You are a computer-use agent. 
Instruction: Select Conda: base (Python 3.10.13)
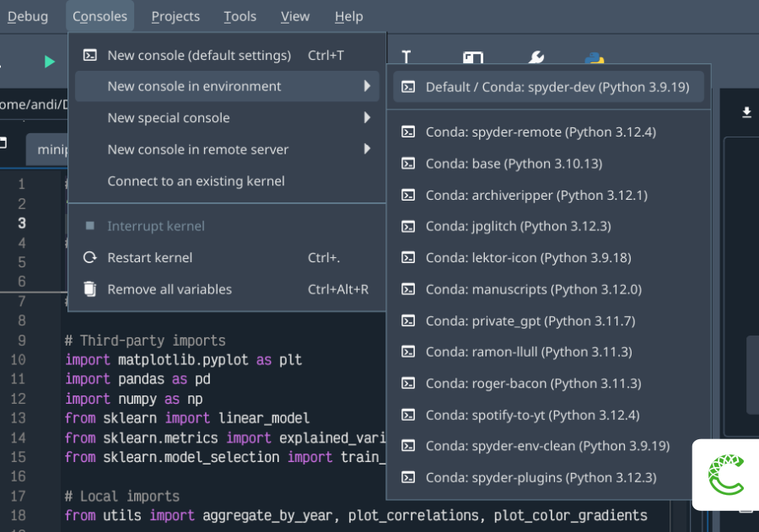pyautogui.click(x=548, y=164)
